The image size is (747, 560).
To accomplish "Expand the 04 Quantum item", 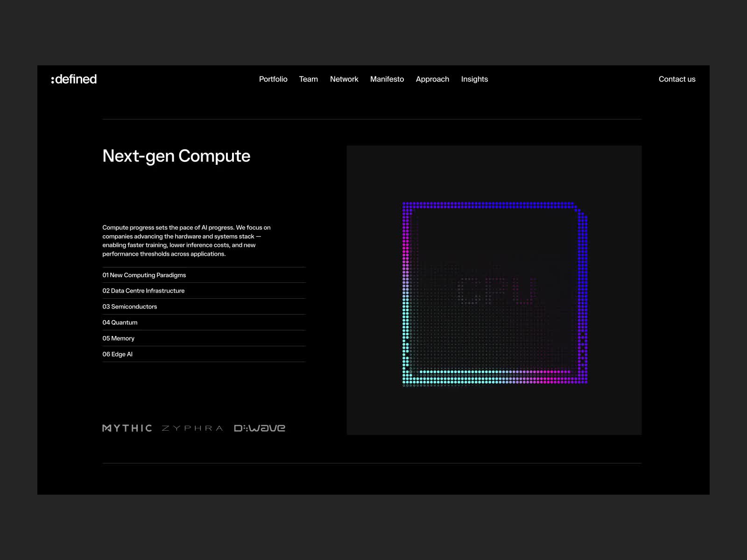I will click(120, 322).
